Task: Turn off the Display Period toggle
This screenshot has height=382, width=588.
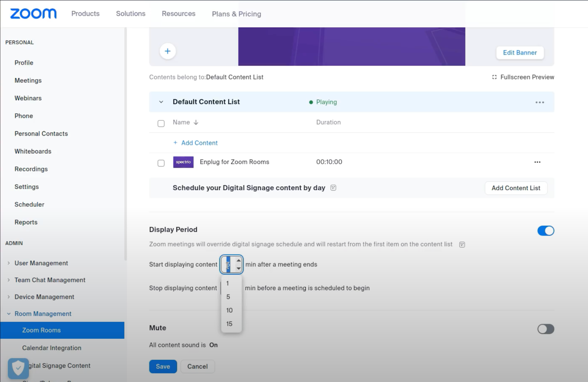Action: 546,231
